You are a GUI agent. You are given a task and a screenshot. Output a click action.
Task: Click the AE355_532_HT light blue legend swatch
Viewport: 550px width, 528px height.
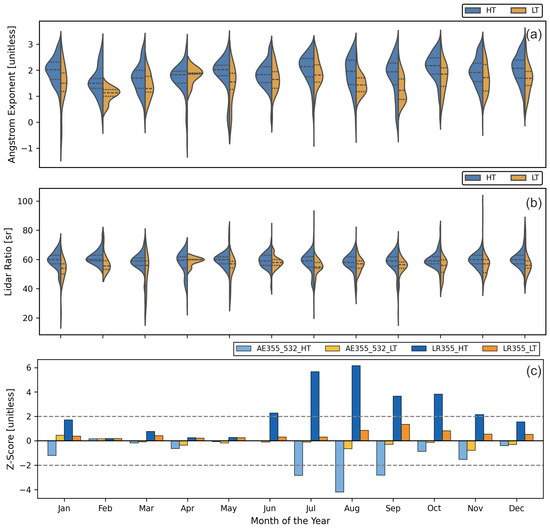[x=244, y=348]
